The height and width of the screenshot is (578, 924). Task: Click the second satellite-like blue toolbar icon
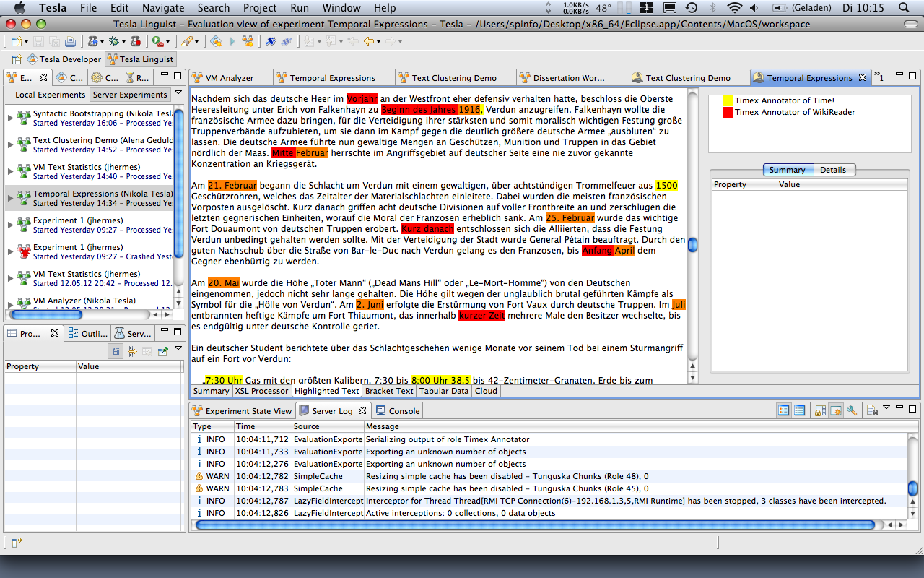[287, 41]
